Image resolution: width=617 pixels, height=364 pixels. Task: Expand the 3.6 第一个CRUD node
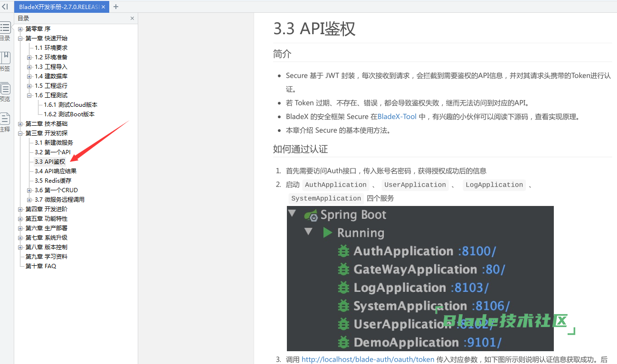click(x=29, y=190)
